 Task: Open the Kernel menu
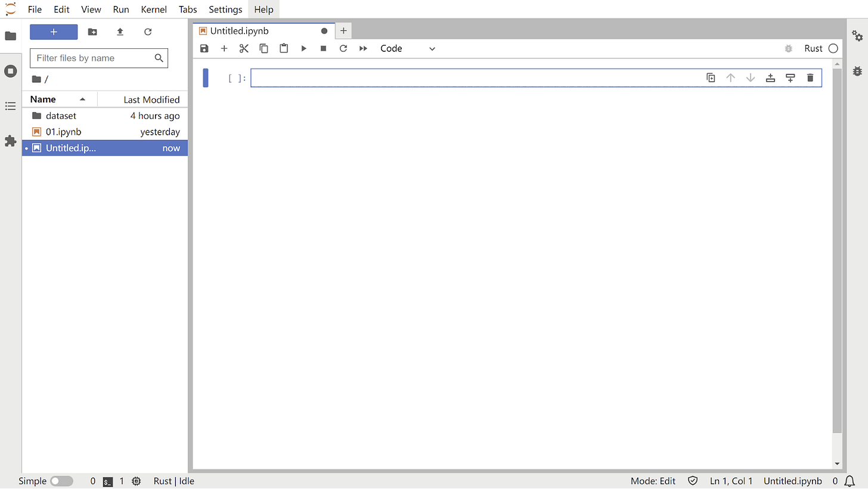154,9
